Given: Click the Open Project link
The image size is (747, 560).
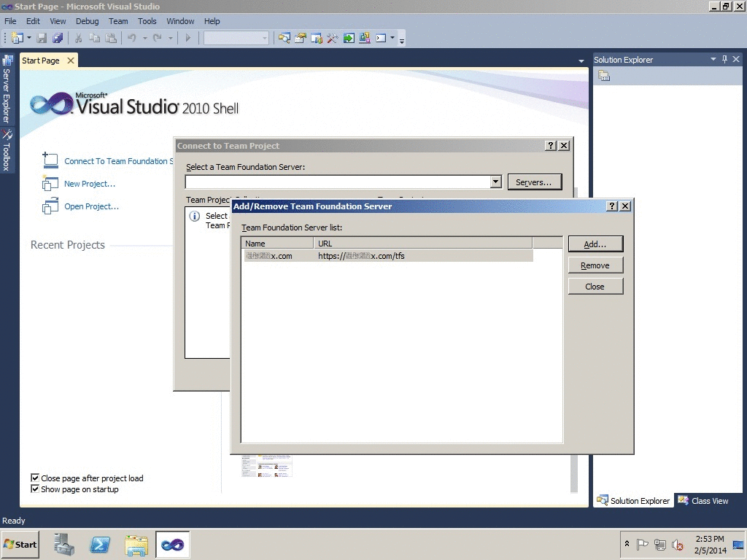Looking at the screenshot, I should [x=91, y=206].
